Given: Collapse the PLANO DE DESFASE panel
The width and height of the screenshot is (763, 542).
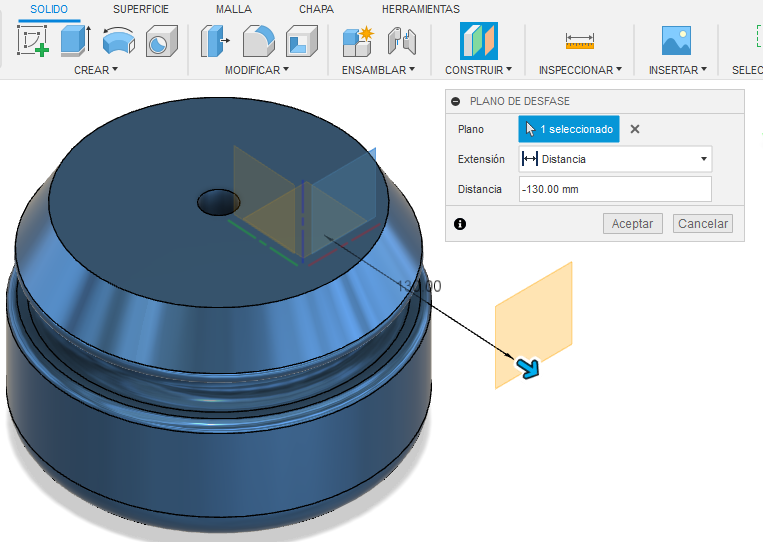Looking at the screenshot, I should pos(456,101).
